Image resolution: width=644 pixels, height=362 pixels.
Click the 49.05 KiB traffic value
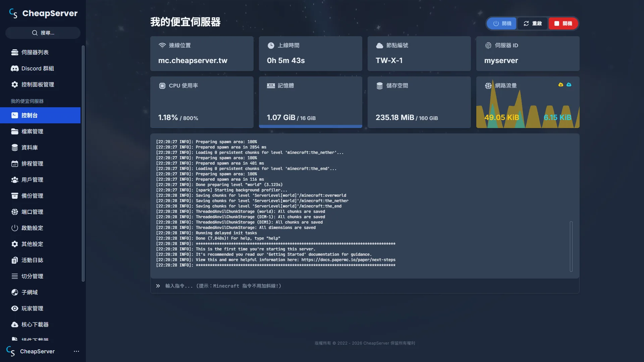pos(502,118)
